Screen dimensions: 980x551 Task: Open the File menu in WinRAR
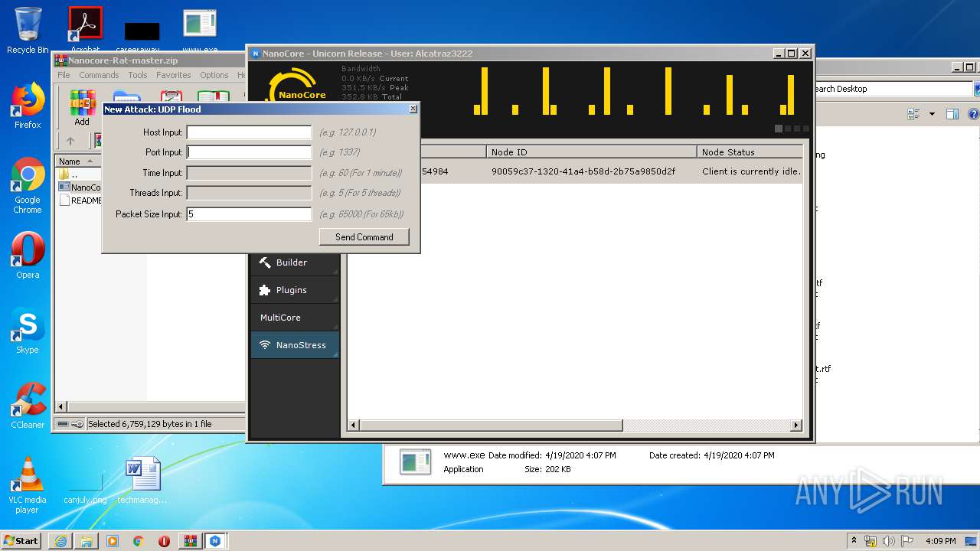click(64, 75)
